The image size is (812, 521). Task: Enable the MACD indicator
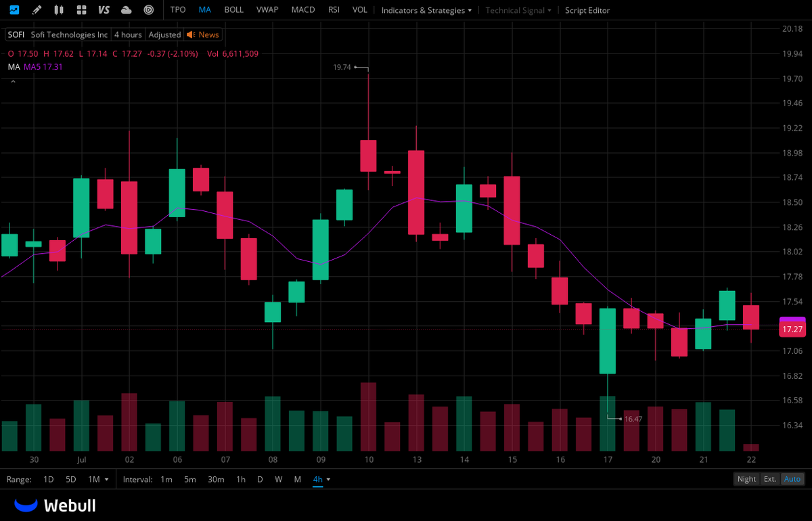[x=303, y=10]
